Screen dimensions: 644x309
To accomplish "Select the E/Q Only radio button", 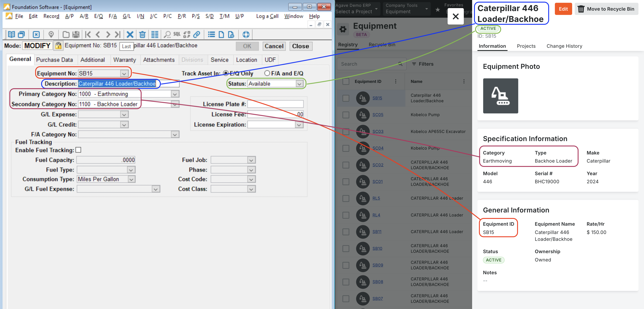I will [x=226, y=73].
